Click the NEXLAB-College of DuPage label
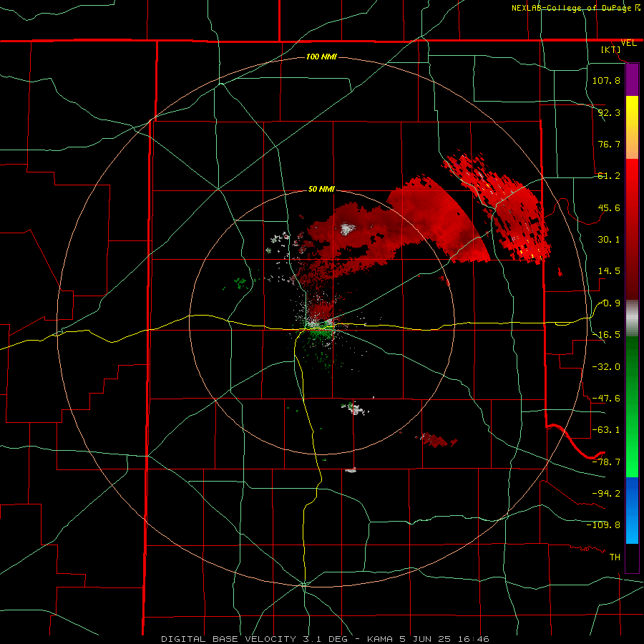This screenshot has height=644, width=644. point(571,8)
